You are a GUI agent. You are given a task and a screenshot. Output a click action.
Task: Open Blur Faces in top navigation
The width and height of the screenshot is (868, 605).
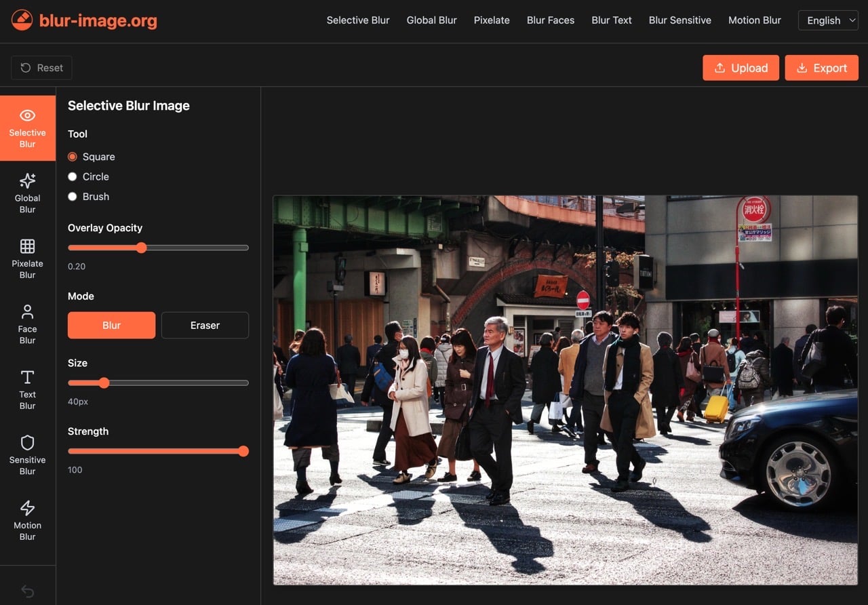click(x=551, y=20)
